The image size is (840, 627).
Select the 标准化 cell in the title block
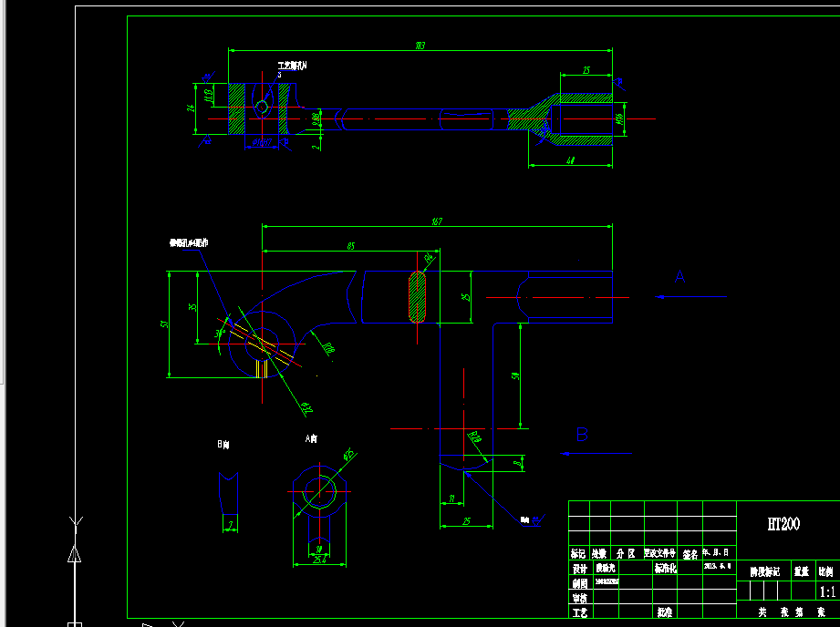(x=665, y=569)
